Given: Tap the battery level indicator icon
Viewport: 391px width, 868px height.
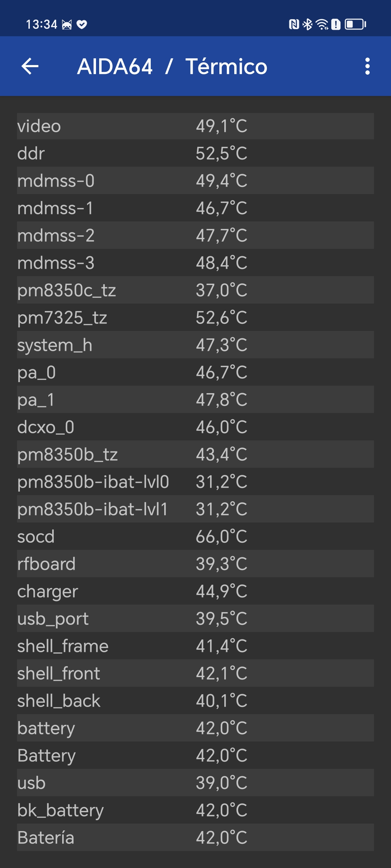Looking at the screenshot, I should click(x=355, y=24).
